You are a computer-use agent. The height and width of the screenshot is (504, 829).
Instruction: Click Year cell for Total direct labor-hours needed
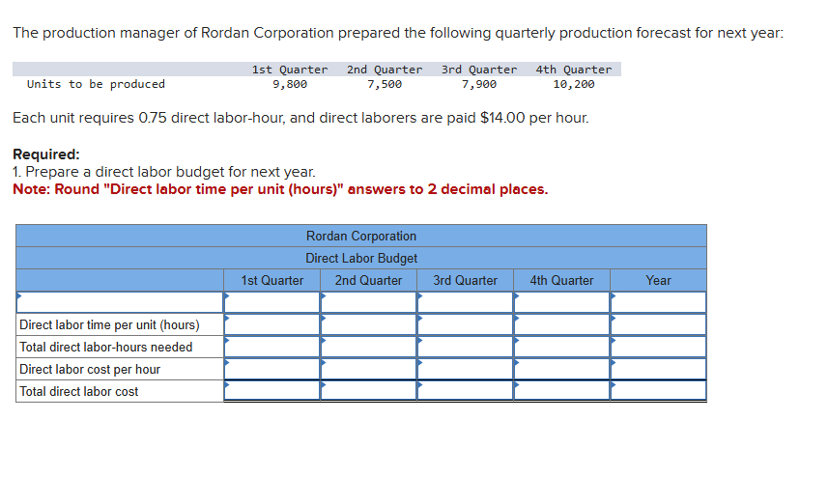coord(659,347)
